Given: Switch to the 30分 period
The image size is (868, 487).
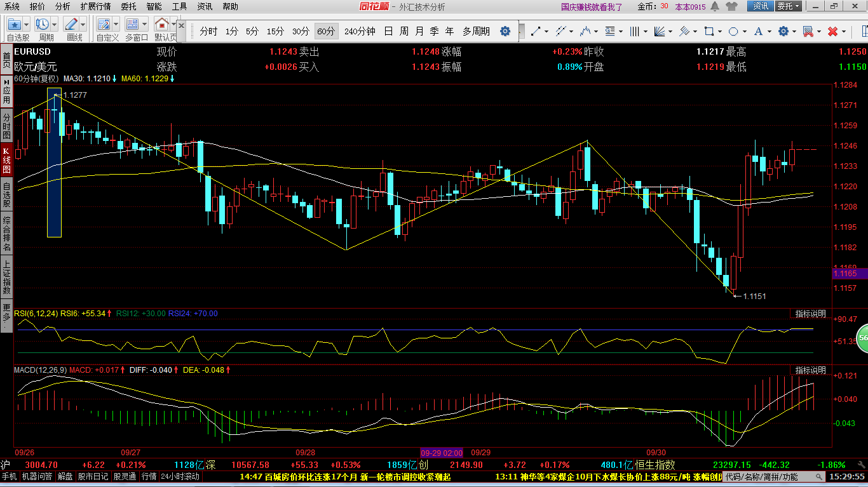Looking at the screenshot, I should [301, 31].
